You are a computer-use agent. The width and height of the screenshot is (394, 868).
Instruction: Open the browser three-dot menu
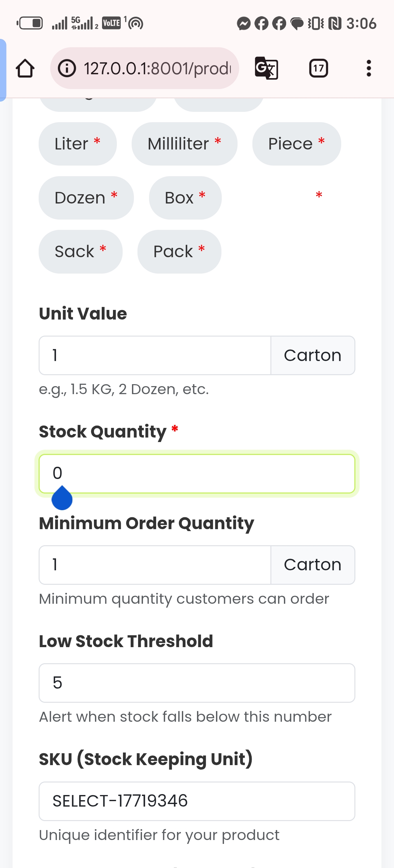pyautogui.click(x=369, y=68)
